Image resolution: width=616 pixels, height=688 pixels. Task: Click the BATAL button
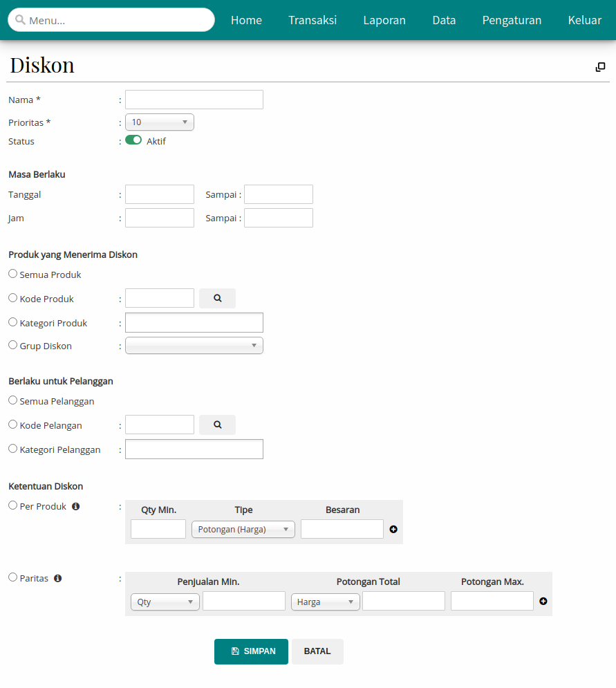pyautogui.click(x=317, y=651)
